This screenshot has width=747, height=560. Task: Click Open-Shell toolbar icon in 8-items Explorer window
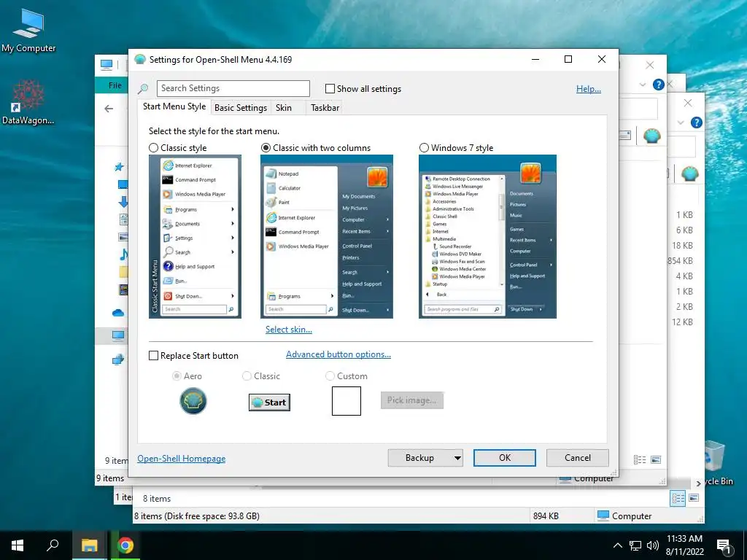click(x=690, y=174)
